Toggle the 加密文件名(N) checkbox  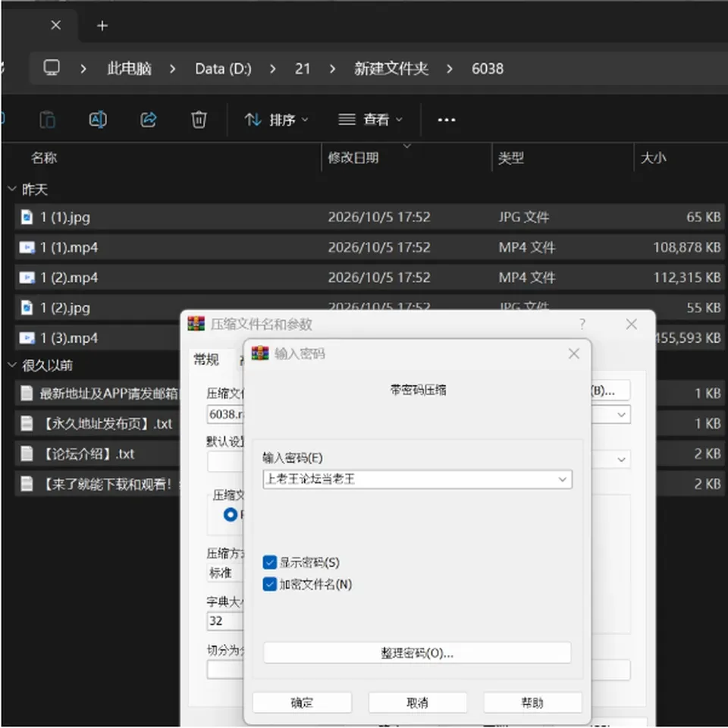(x=270, y=584)
